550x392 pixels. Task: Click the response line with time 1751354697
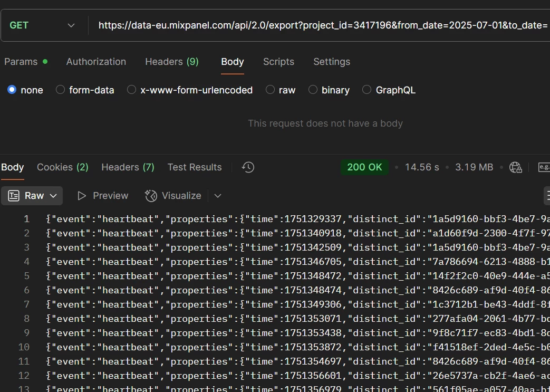[x=298, y=361]
